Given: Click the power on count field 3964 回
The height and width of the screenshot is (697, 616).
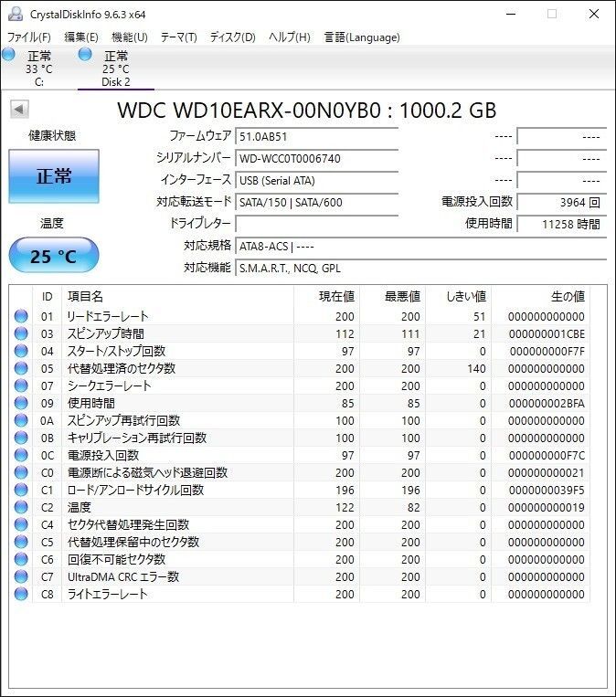Looking at the screenshot, I should (562, 202).
